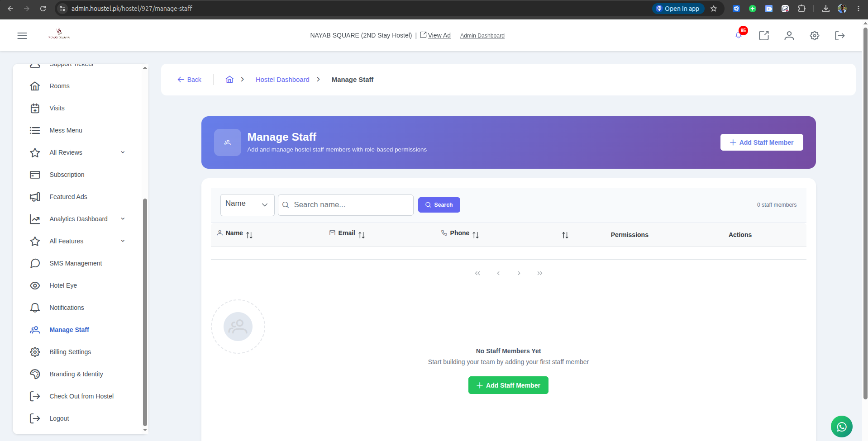The width and height of the screenshot is (868, 441).
Task: Bookmark this page with star icon
Action: 714,9
